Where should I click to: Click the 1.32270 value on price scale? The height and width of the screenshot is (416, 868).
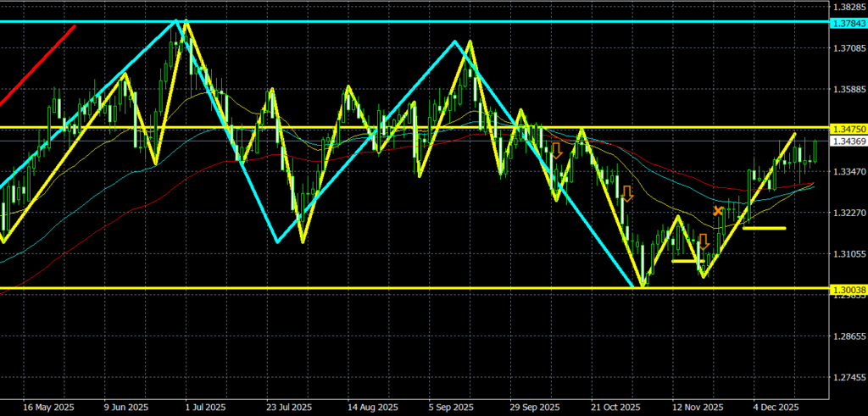tap(848, 213)
